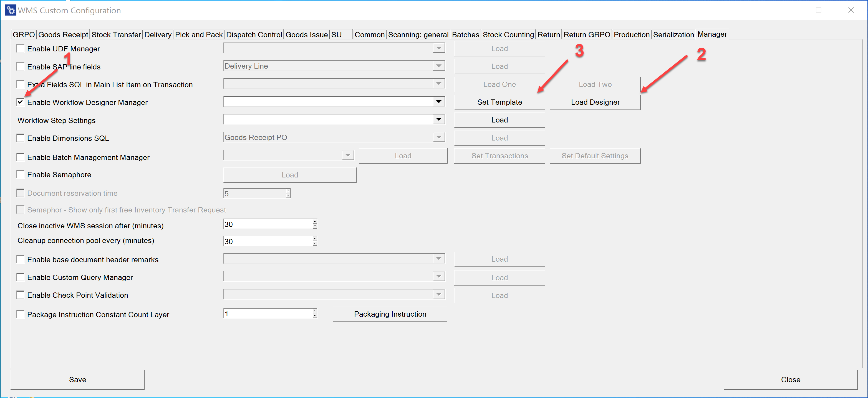Click the WMS Custom Configuration app icon
Viewport: 868px width, 398px height.
click(11, 10)
